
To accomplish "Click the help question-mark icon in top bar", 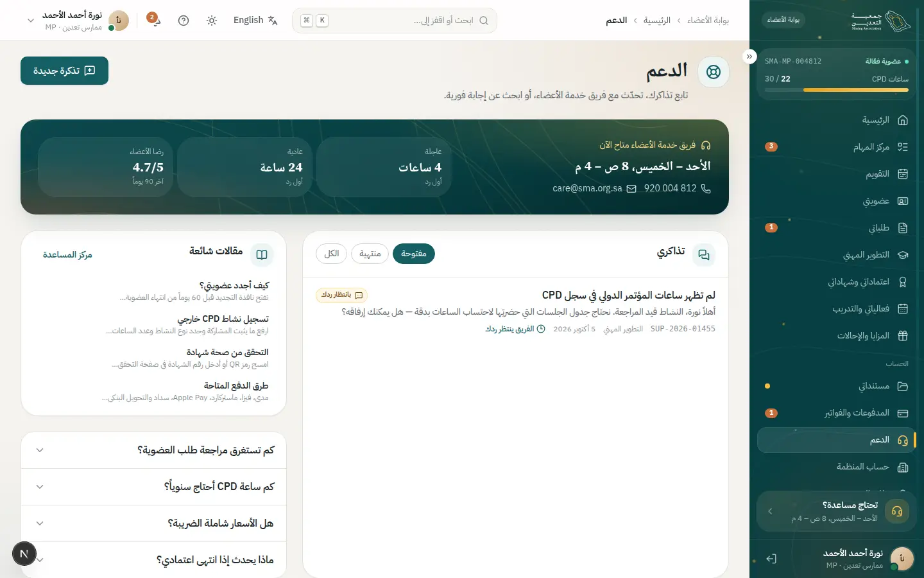I will click(x=184, y=21).
